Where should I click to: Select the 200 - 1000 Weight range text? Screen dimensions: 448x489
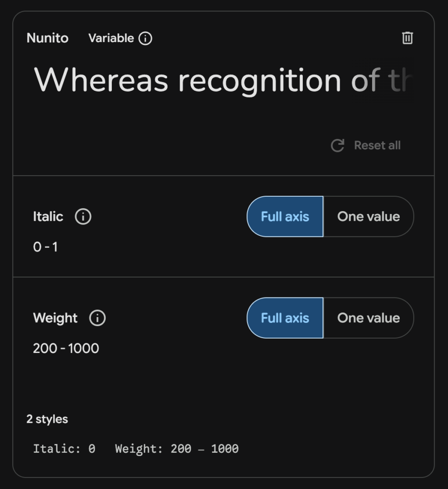(x=65, y=348)
